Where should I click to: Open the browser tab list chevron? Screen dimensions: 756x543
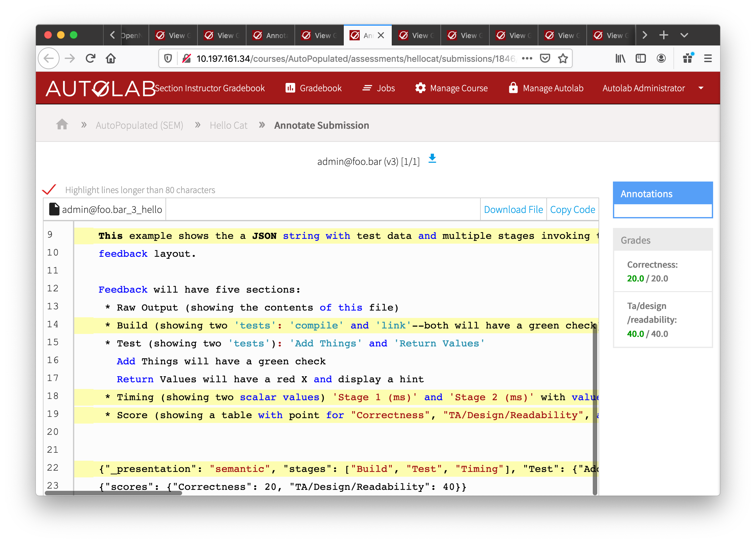[x=684, y=35]
